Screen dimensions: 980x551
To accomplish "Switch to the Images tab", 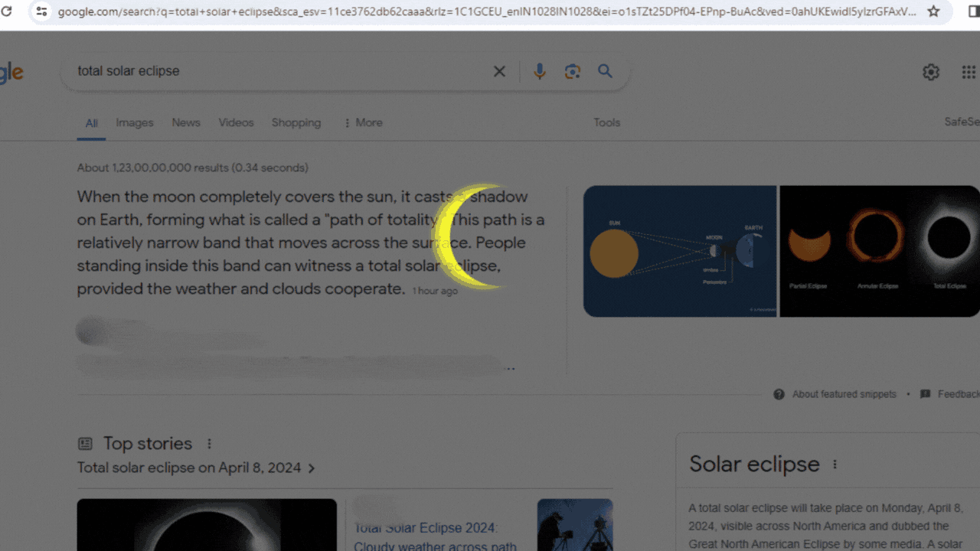I will pyautogui.click(x=135, y=122).
